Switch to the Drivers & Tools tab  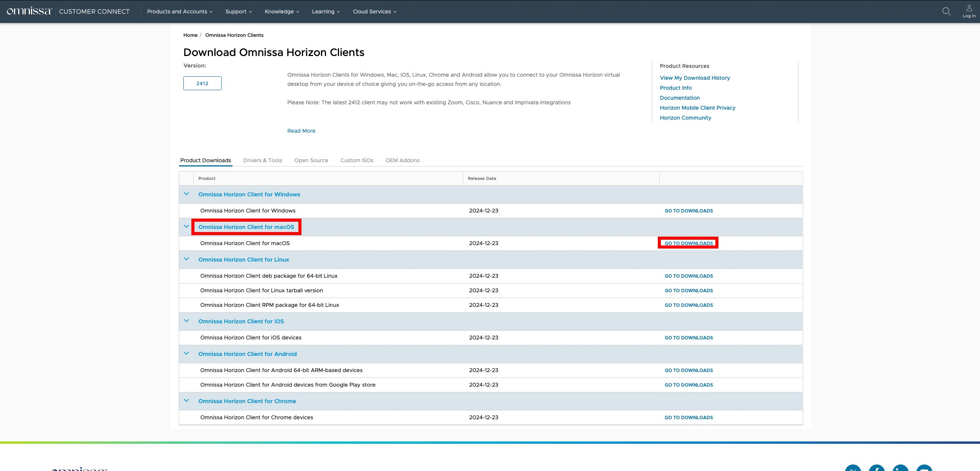[262, 160]
